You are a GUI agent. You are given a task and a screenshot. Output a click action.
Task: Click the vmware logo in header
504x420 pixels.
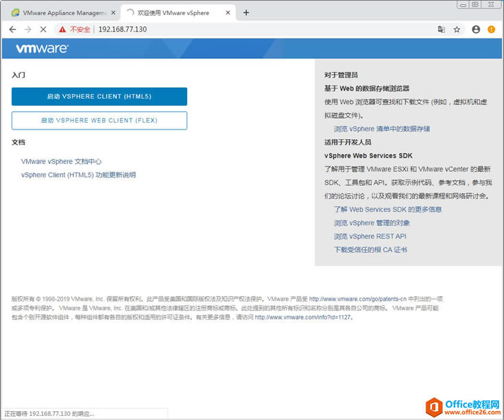click(x=42, y=49)
